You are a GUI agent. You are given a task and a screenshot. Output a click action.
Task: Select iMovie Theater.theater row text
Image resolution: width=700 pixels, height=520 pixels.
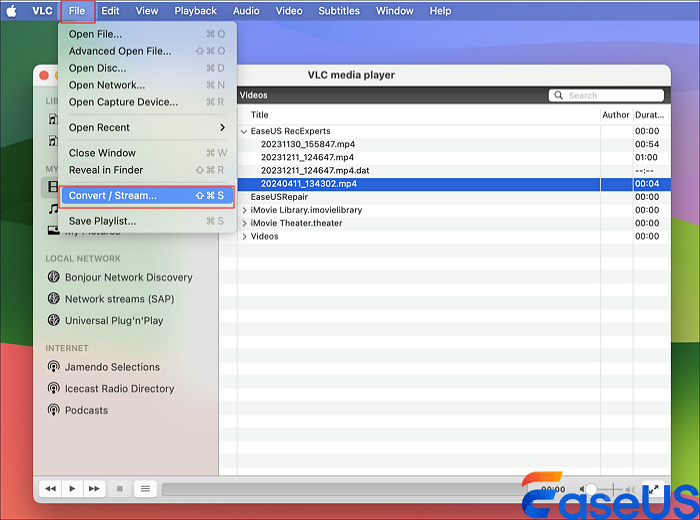point(296,223)
